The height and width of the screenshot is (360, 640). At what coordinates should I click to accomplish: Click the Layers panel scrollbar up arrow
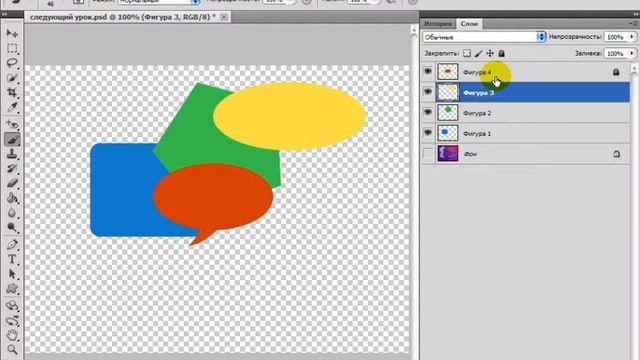(634, 68)
